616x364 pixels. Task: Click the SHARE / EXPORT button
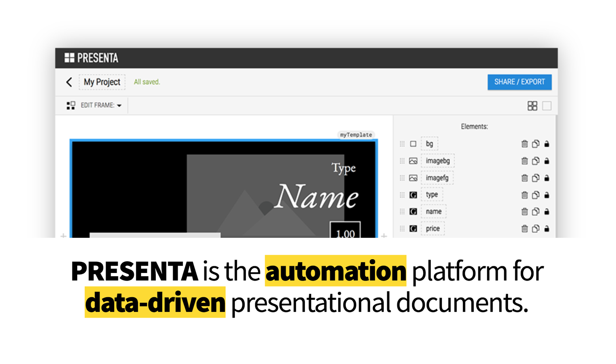[520, 82]
